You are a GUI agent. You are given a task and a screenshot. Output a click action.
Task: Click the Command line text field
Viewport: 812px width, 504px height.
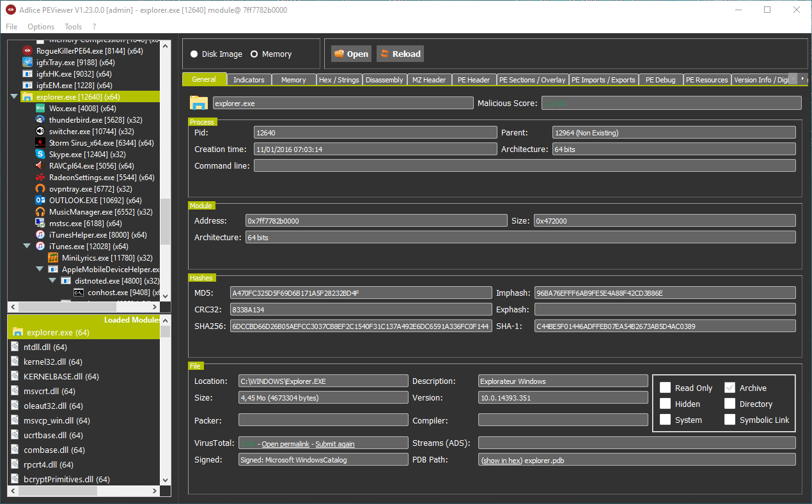524,166
